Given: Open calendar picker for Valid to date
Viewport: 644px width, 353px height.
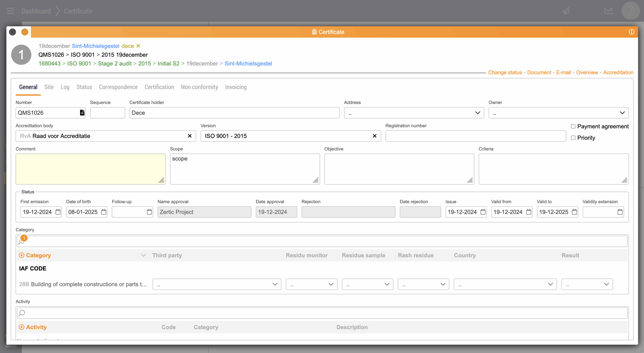Looking at the screenshot, I should point(574,212).
